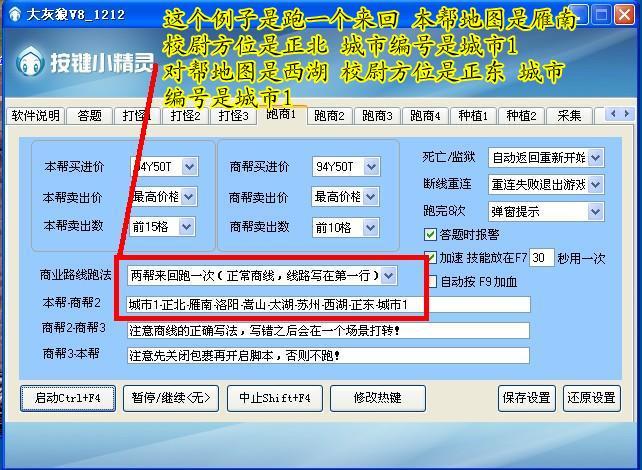Click the 暂停/继续<无> button
The height and width of the screenshot is (470, 642).
171,398
